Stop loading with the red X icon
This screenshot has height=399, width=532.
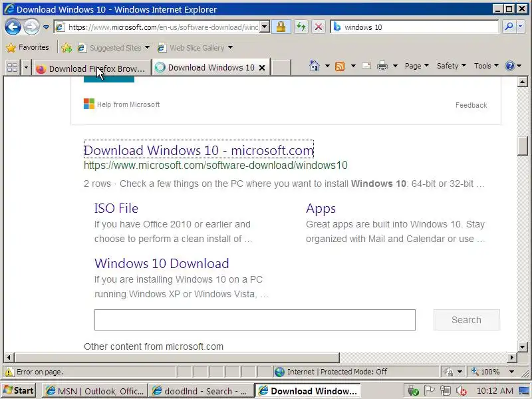tap(319, 27)
